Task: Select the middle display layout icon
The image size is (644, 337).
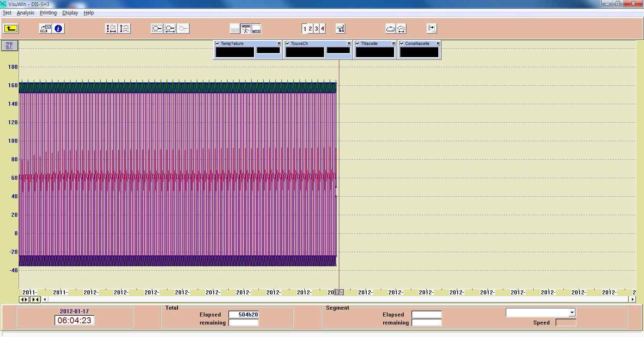Action: point(246,29)
